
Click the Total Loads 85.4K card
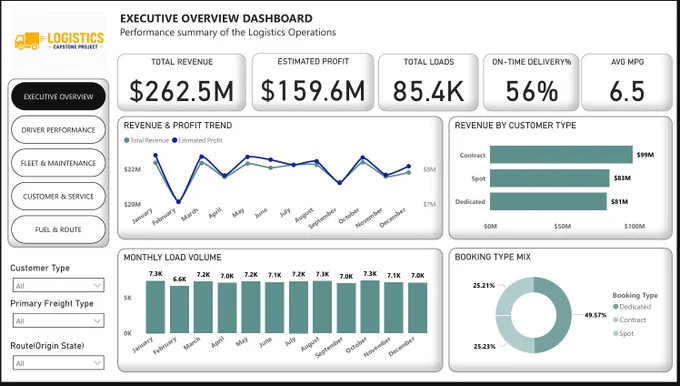tap(428, 82)
